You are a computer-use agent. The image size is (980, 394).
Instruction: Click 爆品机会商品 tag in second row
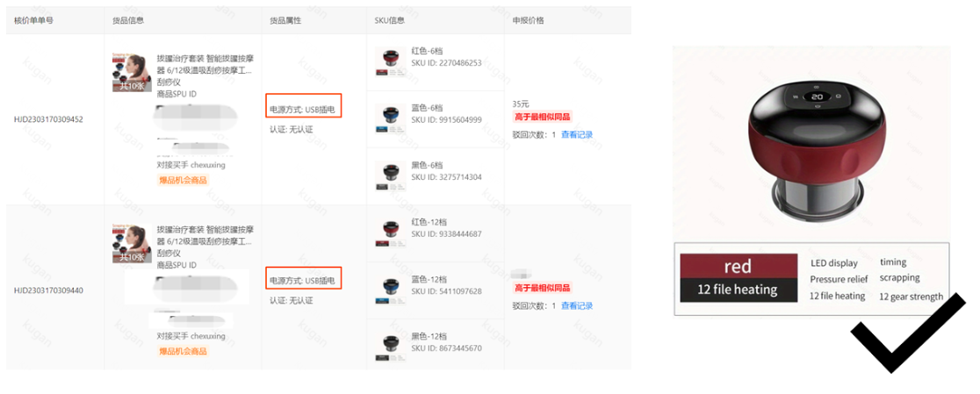tap(183, 351)
